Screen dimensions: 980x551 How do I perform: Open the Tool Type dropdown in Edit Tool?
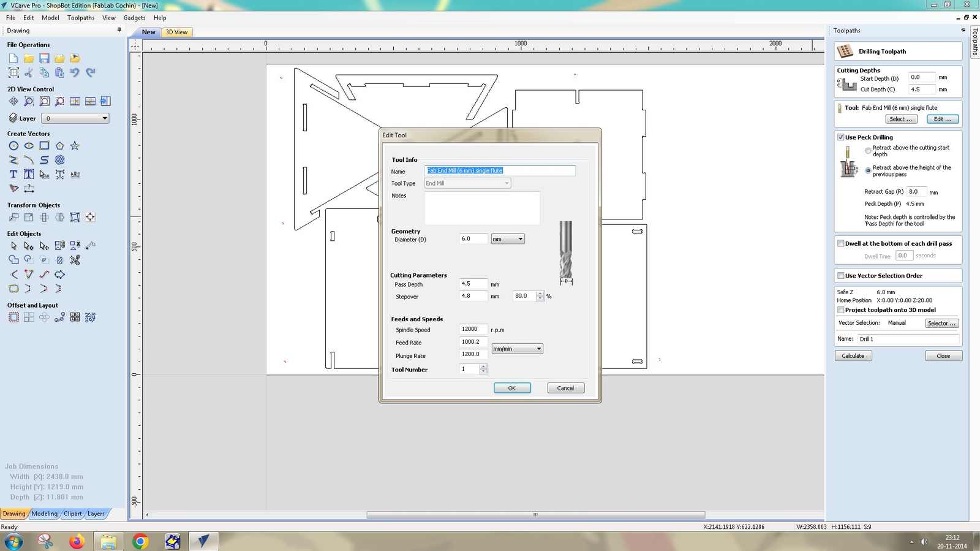click(x=467, y=183)
